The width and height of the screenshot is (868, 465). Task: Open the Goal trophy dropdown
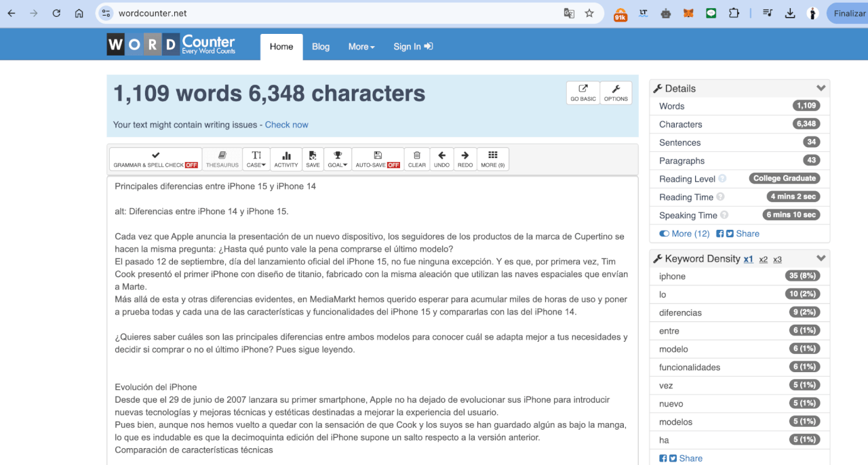pos(338,159)
